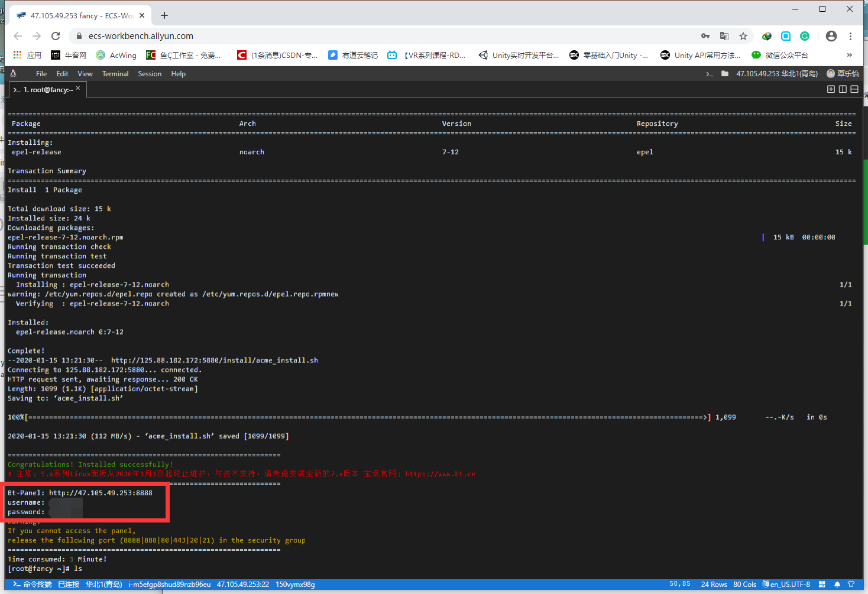Open the Help menu

coord(179,74)
